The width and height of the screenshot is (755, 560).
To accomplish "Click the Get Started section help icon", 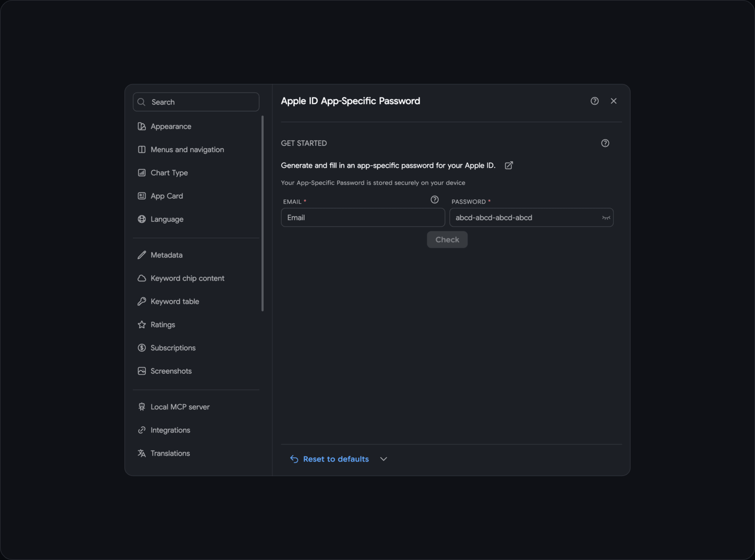I will tap(605, 143).
